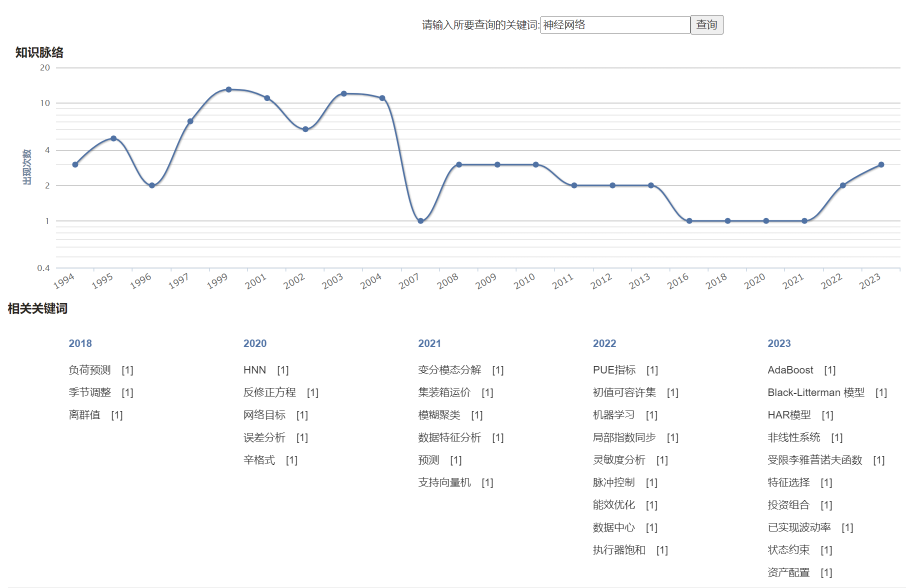Click the AdaBoost keyword link
906x588 pixels.
(x=790, y=370)
